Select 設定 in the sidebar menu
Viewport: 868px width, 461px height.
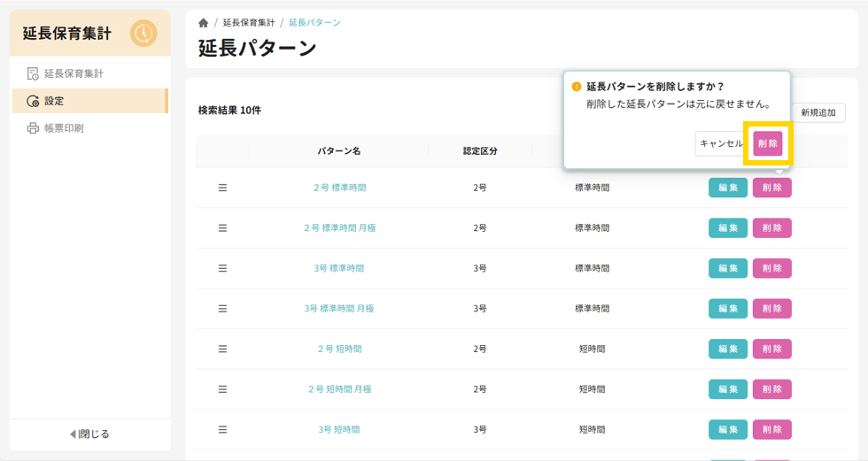pos(54,101)
